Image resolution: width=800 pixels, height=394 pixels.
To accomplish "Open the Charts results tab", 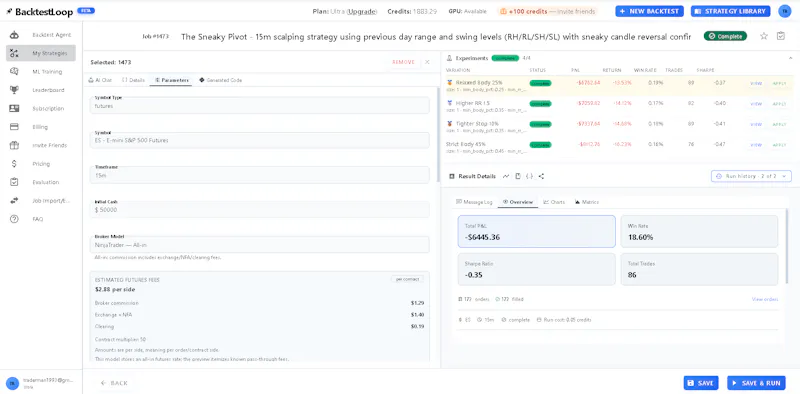I will coord(554,202).
